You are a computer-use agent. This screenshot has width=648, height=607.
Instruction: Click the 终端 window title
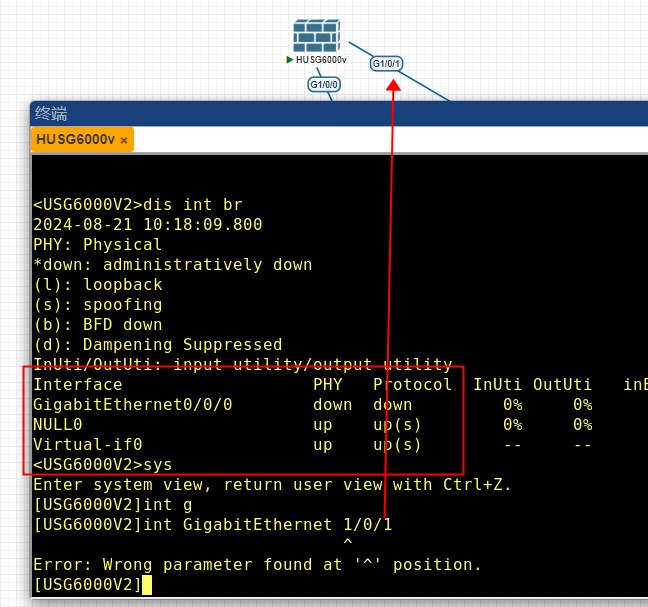tap(51, 113)
